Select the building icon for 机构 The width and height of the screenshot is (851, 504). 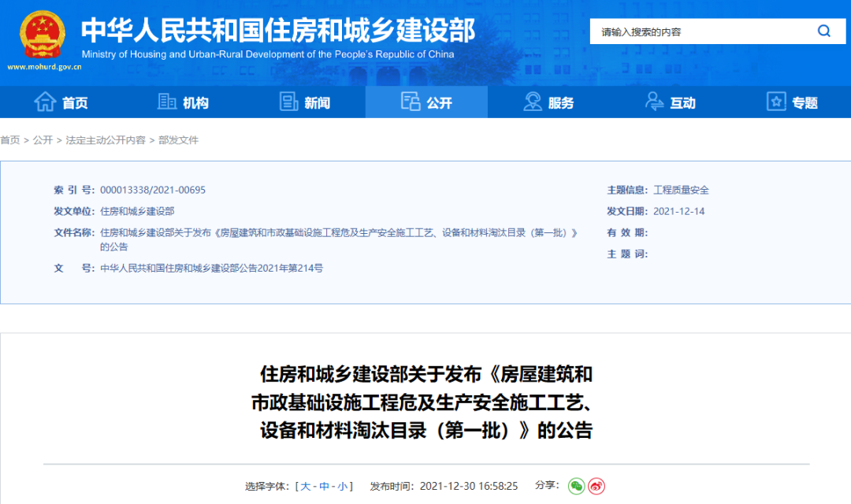pos(167,102)
